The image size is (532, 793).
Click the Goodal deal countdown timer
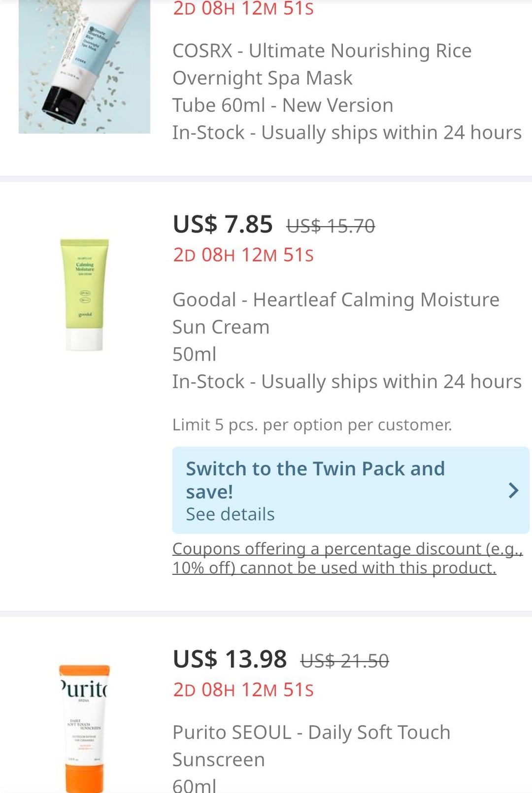(x=243, y=255)
